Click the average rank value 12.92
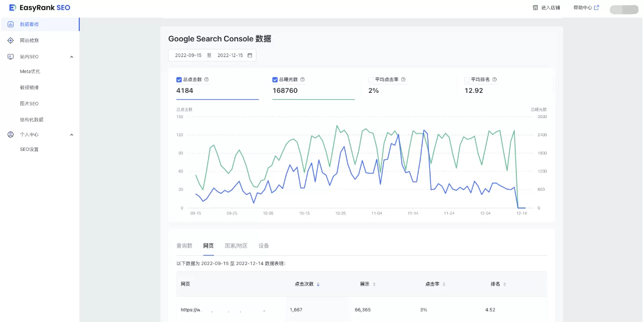 click(474, 91)
